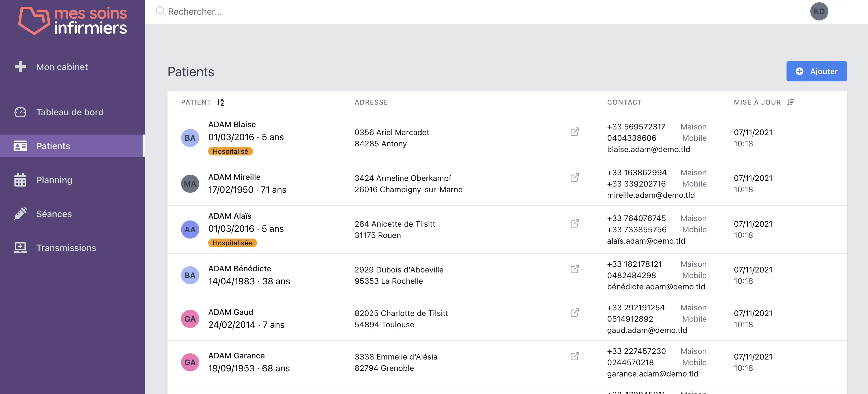The image size is (868, 394).
Task: Click the search magnifier icon
Action: 161,12
